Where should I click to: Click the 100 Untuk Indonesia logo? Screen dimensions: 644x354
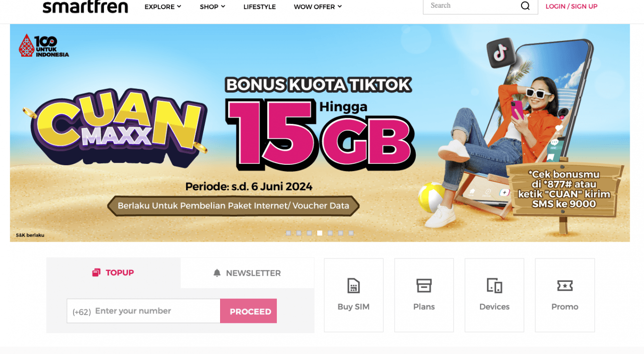click(x=44, y=46)
